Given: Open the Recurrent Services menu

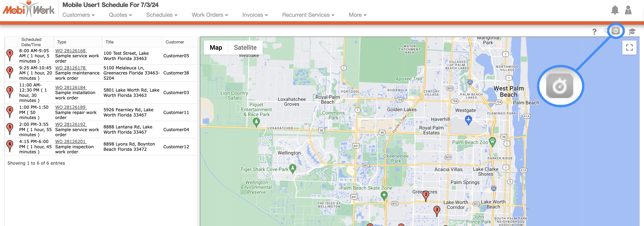Looking at the screenshot, I should point(308,15).
